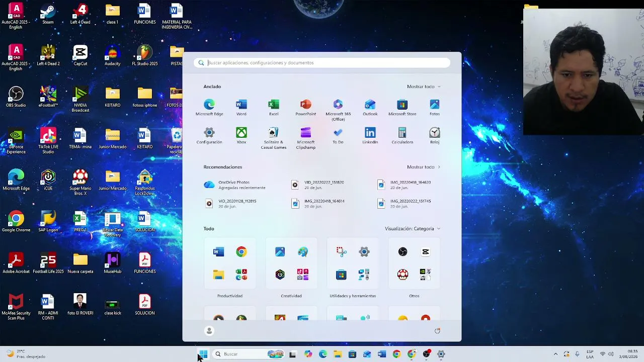
Task: Select the Nueva carpeta desktop folder
Action: (80, 263)
